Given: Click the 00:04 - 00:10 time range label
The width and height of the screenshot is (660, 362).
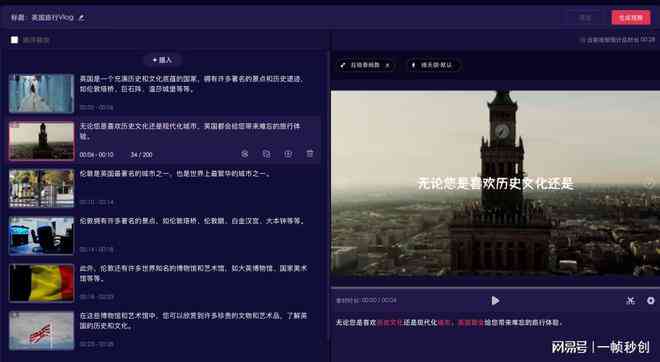Looking at the screenshot, I should [x=96, y=155].
